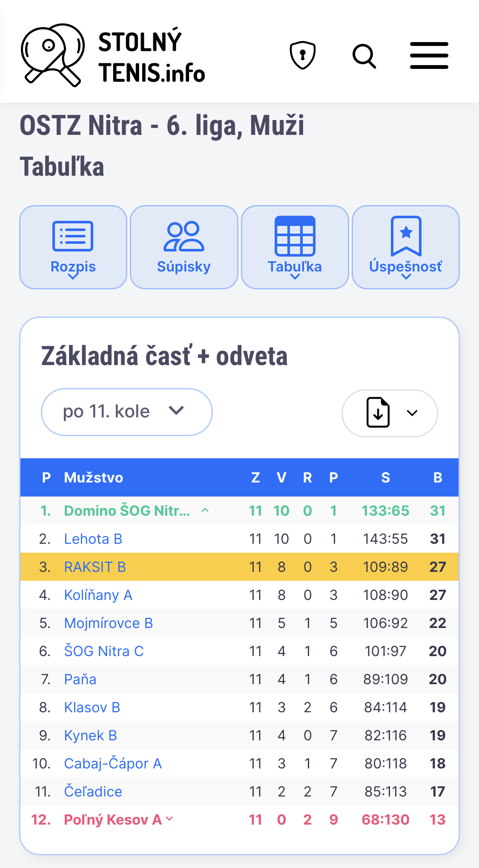Select the Tabuľka grid icon

tap(295, 236)
